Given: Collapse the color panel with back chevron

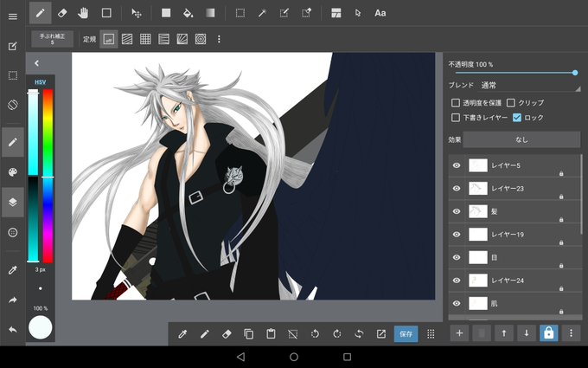Looking at the screenshot, I should [x=36, y=63].
